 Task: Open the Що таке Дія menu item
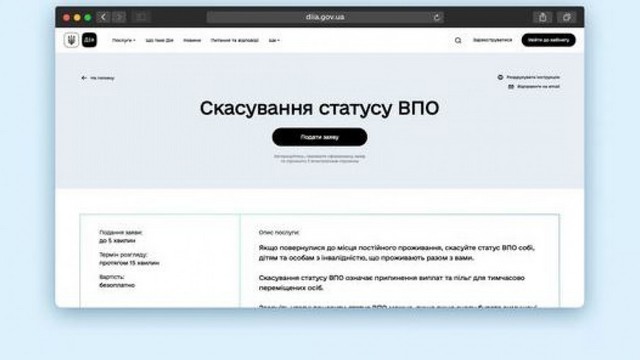coord(160,40)
